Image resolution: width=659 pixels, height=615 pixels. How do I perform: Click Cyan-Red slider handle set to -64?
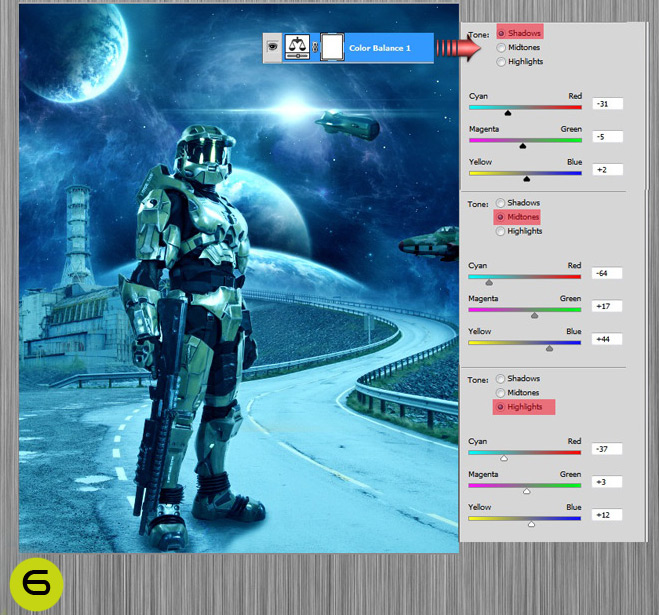(x=489, y=282)
